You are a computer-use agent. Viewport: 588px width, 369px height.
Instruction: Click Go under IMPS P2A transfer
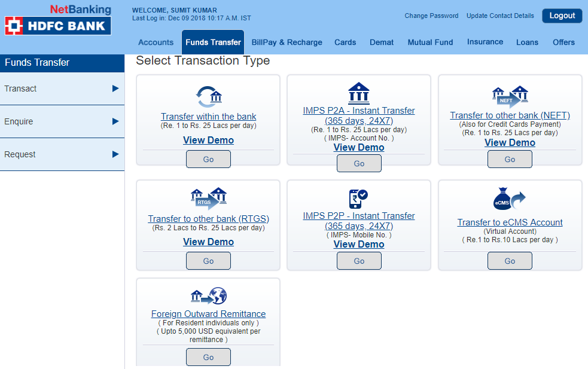(x=359, y=163)
